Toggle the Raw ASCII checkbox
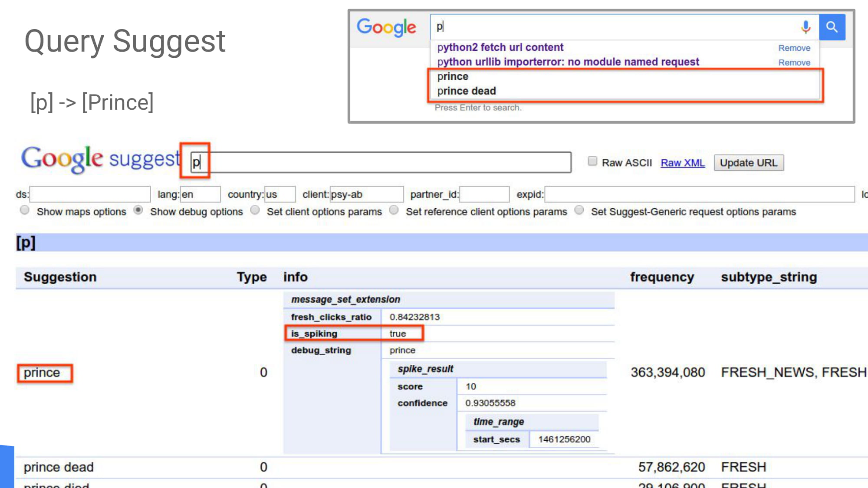Screen dimensions: 868x488 click(x=592, y=161)
